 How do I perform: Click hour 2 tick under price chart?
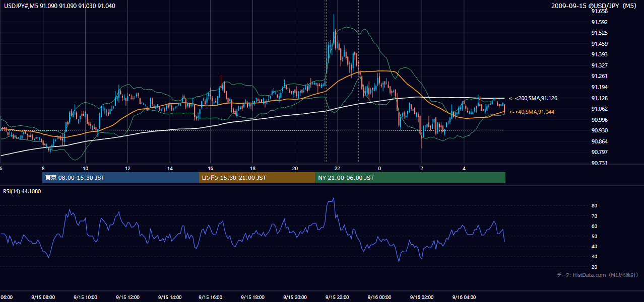[422, 168]
